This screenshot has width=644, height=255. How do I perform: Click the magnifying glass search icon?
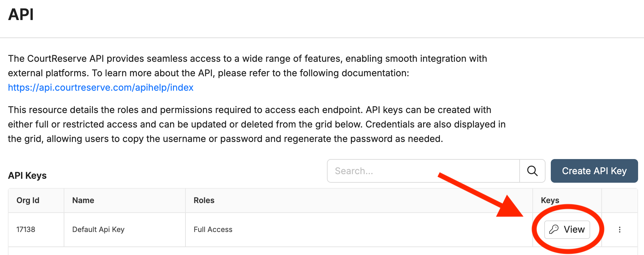[x=532, y=171]
